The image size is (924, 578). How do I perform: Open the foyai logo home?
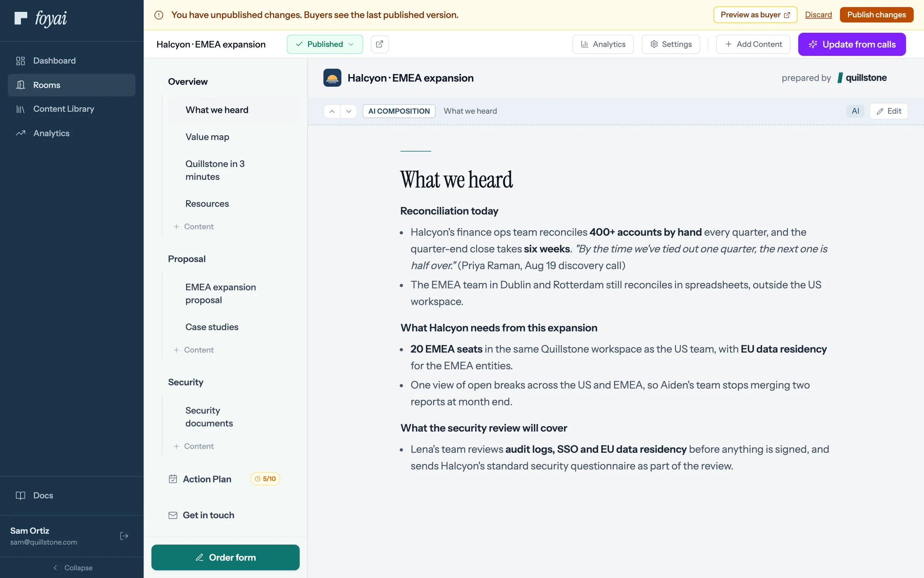coord(40,18)
